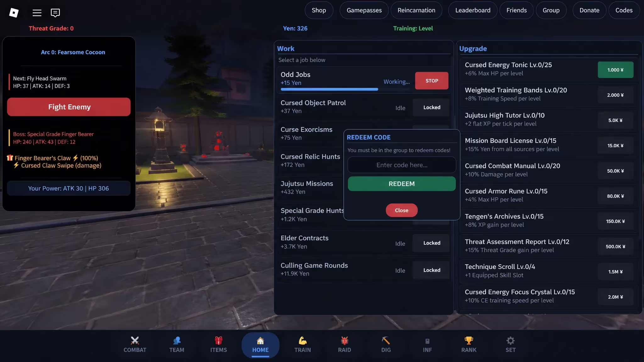
Task: Click the Your Power stats bar
Action: [69, 188]
